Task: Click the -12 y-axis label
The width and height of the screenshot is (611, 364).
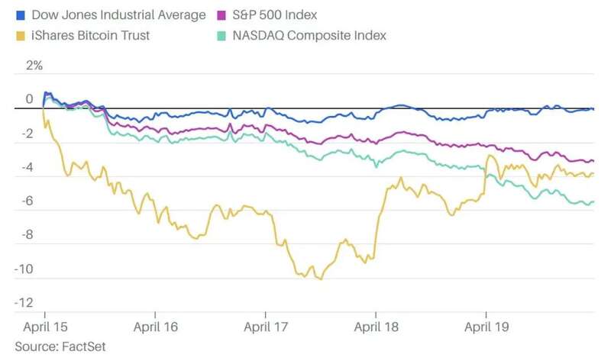Action: [24, 303]
